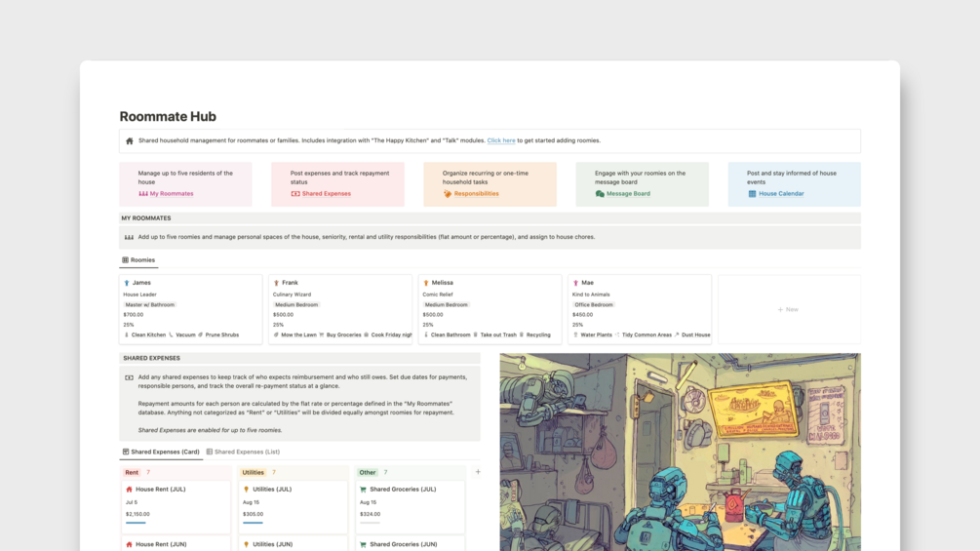Open the Shared Expenses link
Image resolution: width=980 pixels, height=551 pixels.
(327, 194)
